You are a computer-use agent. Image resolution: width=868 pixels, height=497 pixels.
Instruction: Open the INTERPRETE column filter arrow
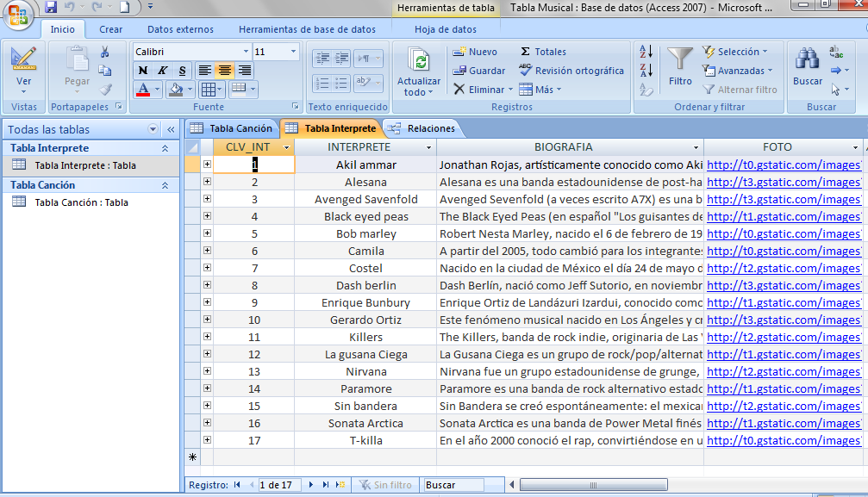(x=428, y=147)
